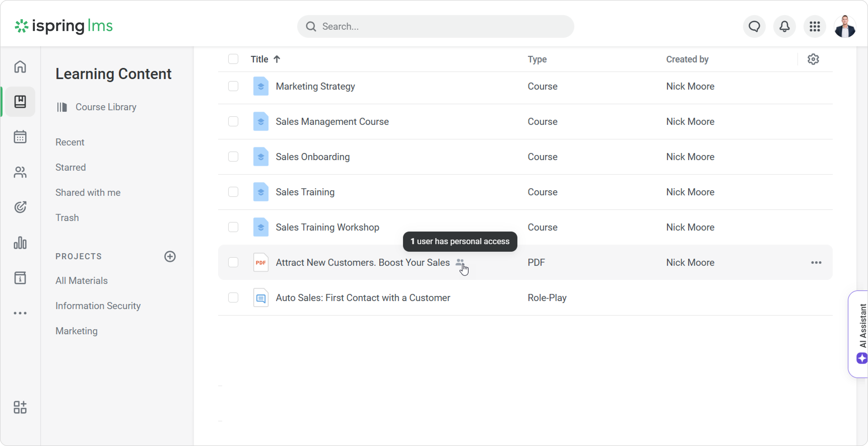This screenshot has height=446, width=868.
Task: Click the notifications bell icon
Action: coord(784,26)
